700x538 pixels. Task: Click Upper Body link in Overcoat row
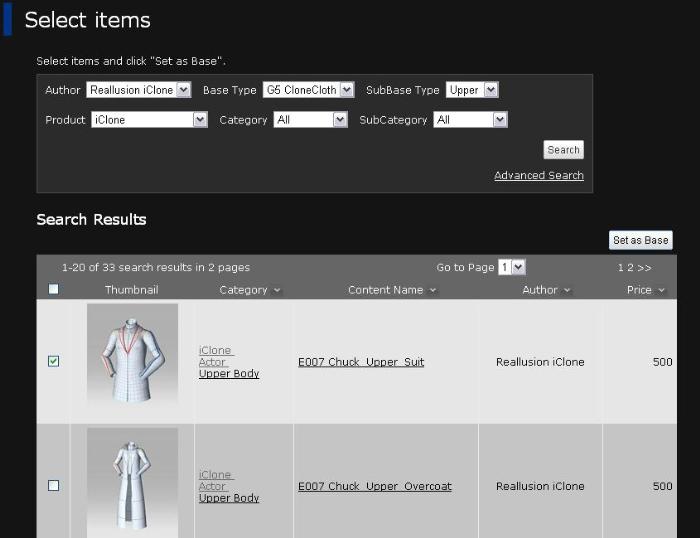(229, 498)
